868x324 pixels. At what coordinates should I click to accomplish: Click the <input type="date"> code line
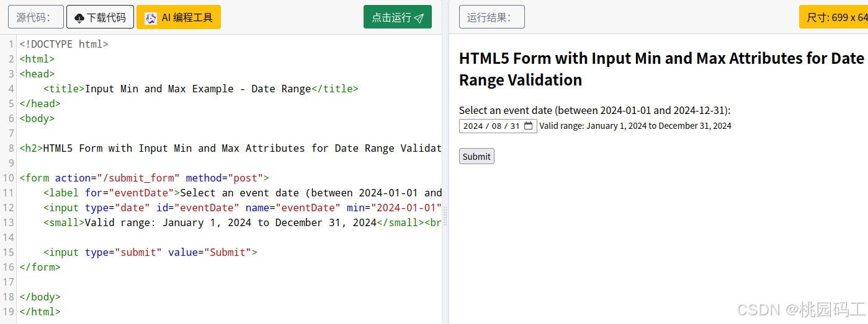click(243, 208)
